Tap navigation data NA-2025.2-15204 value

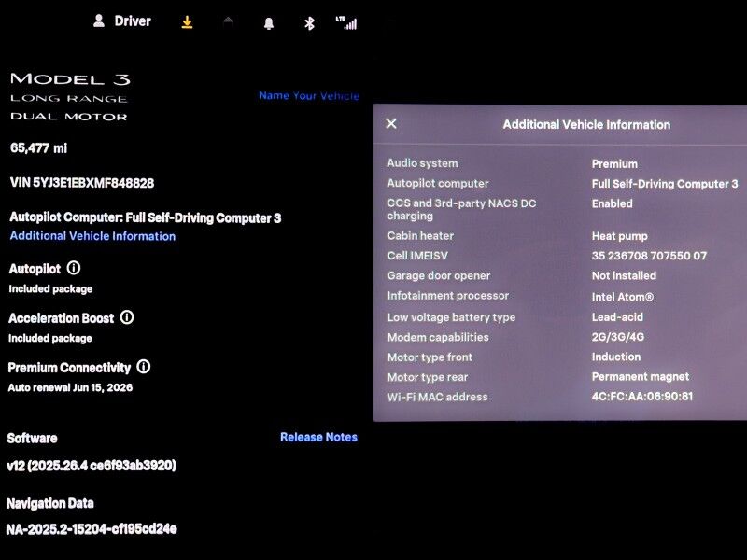coord(92,529)
